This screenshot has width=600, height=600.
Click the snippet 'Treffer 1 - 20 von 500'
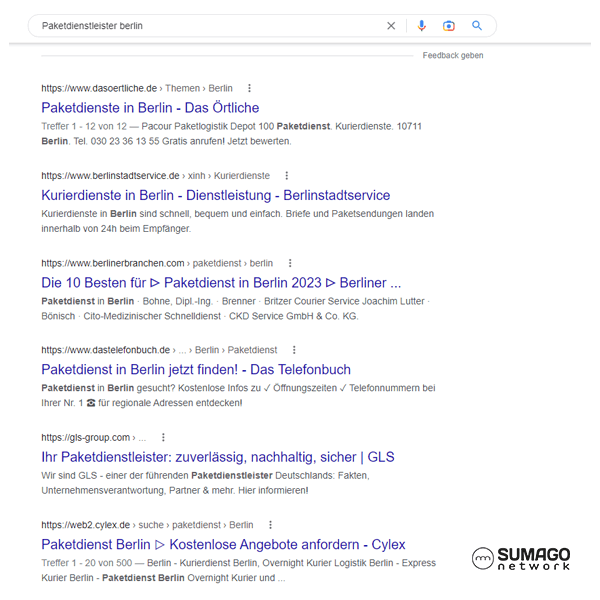point(86,563)
